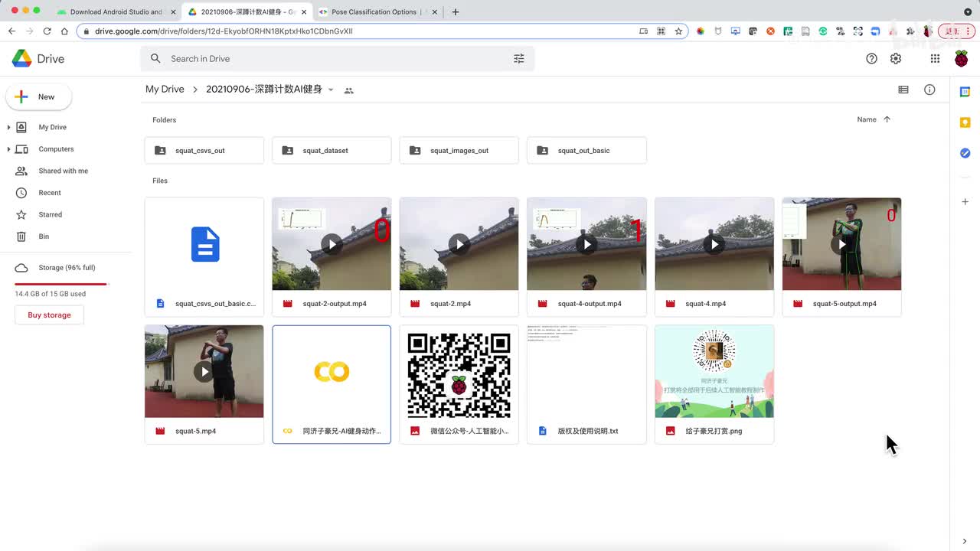
Task: Switch to list layout view
Action: [903, 90]
